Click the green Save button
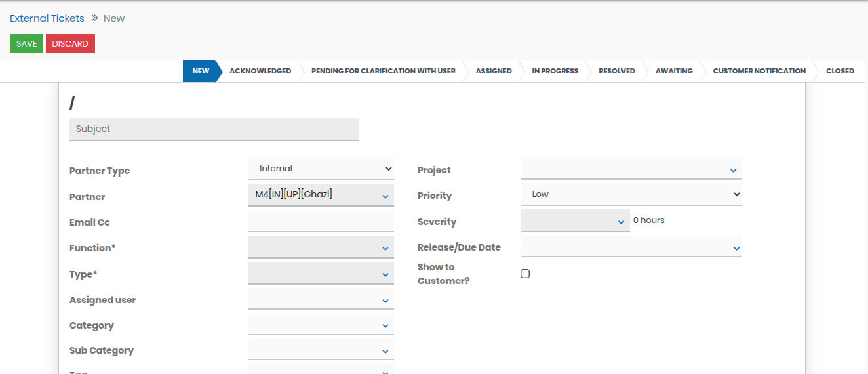 click(x=26, y=44)
